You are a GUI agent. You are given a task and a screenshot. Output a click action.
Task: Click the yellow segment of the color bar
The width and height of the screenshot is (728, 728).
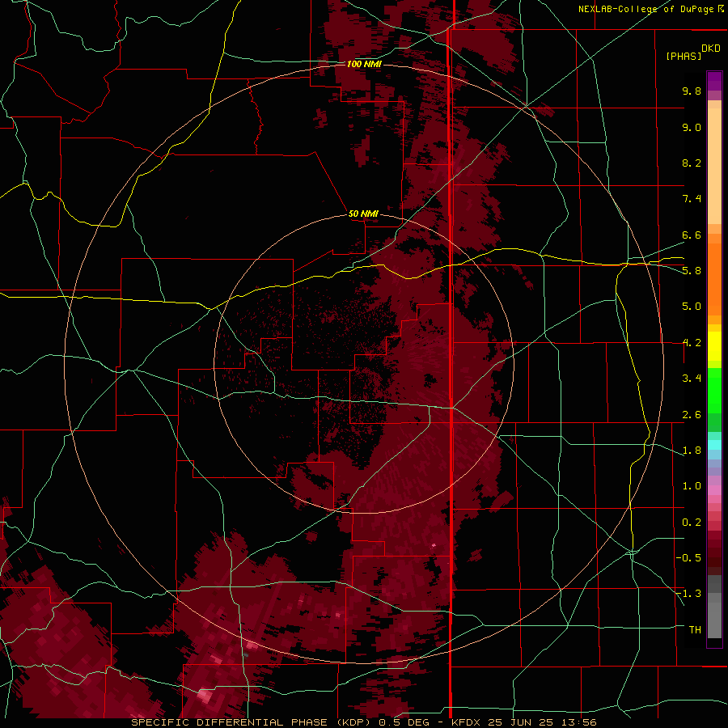pyautogui.click(x=714, y=346)
